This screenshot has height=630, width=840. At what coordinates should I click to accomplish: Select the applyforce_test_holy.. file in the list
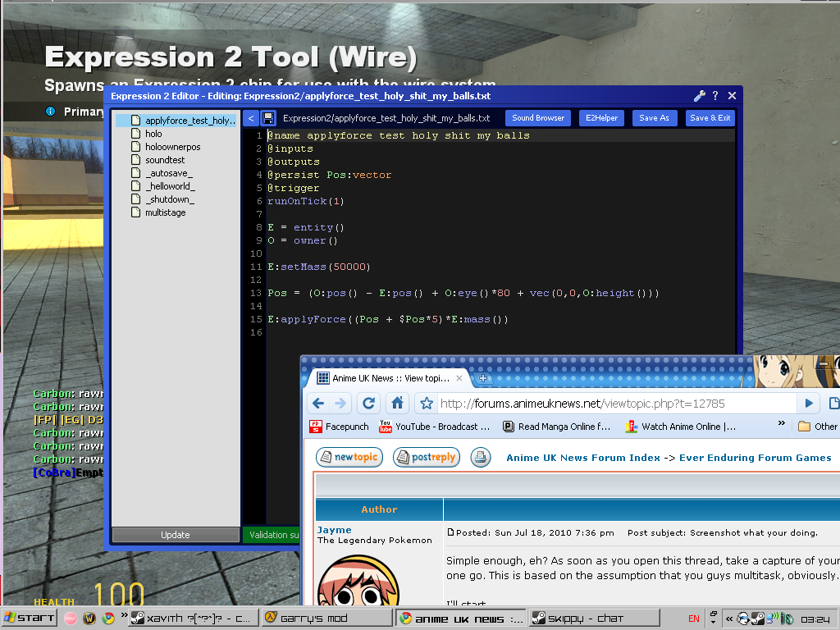pos(176,121)
